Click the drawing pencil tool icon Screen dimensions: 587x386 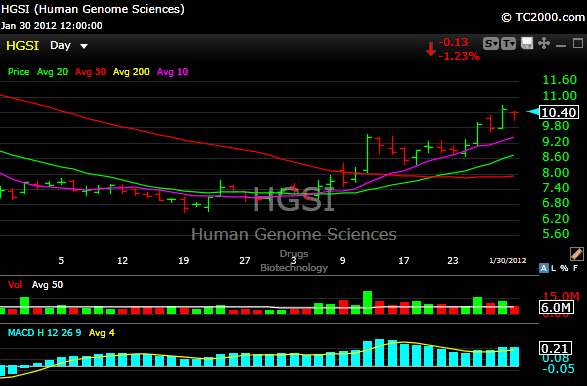577,254
